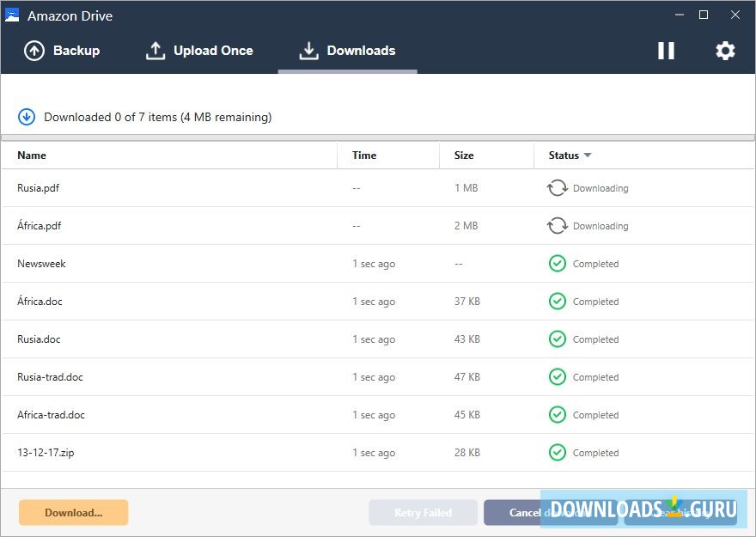756x537 pixels.
Task: Click the download progress icon beside the items counter
Action: coord(27,116)
